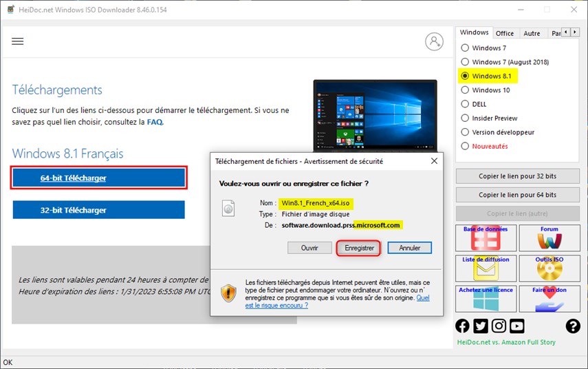Viewport: 588px width, 369px height.
Task: Switch to the Office tab
Action: [505, 34]
